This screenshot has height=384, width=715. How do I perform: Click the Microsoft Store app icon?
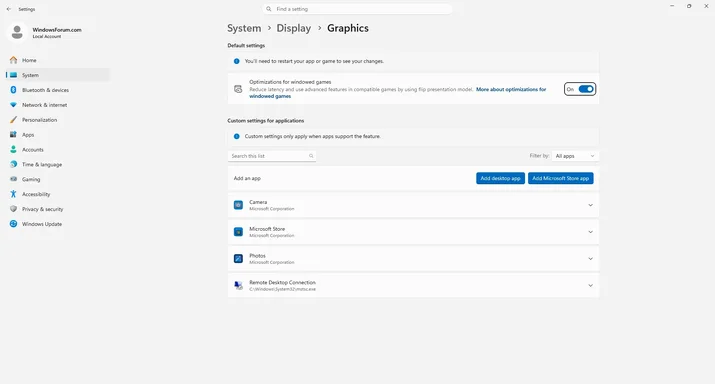pyautogui.click(x=238, y=232)
